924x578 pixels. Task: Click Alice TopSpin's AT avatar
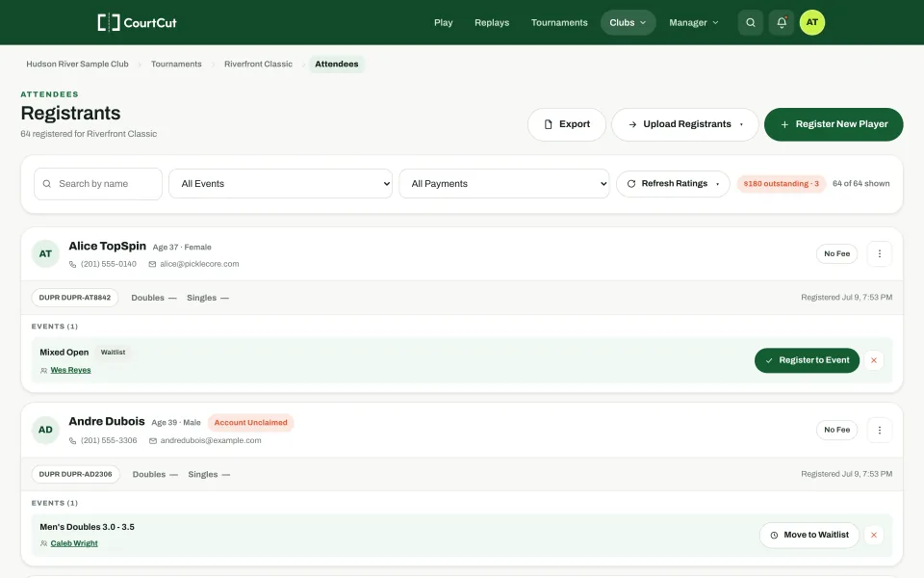pyautogui.click(x=45, y=253)
